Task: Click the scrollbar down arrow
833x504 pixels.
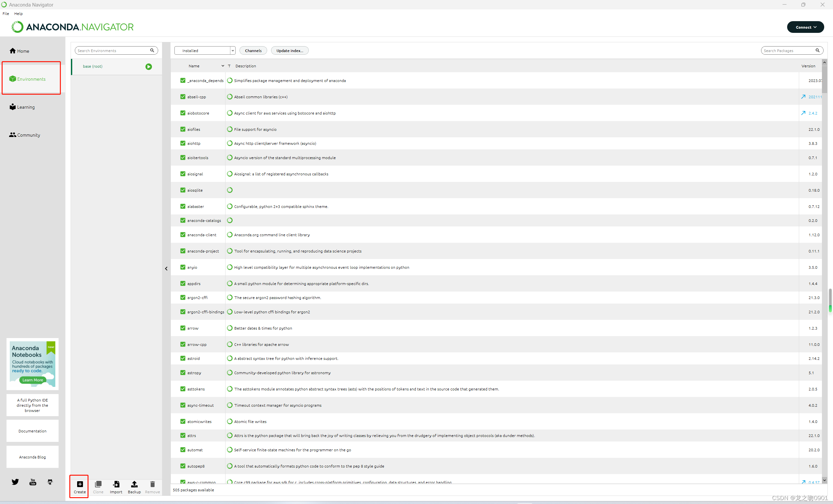Action: [x=824, y=480]
